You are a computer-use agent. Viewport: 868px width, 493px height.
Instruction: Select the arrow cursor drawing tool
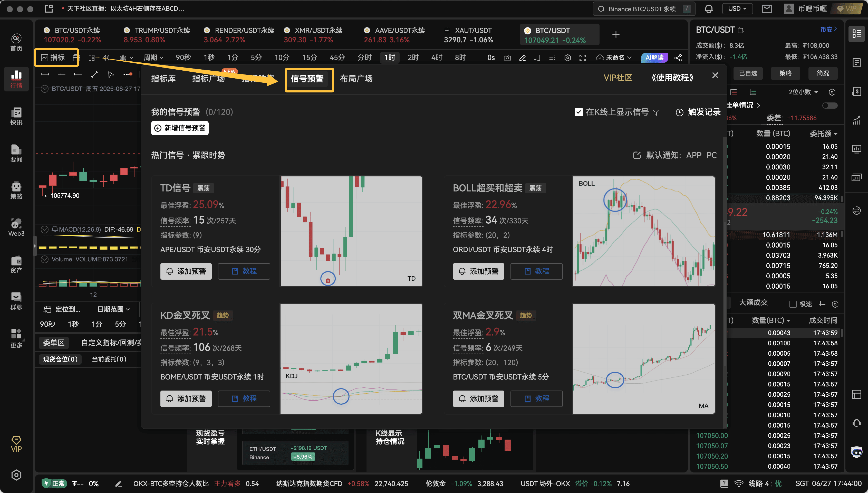pyautogui.click(x=111, y=74)
